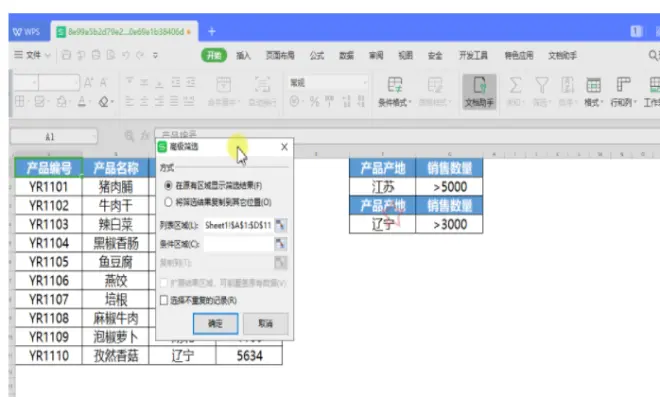Apply percent style with the % icon
Screen dimensions: 660x397
click(x=314, y=101)
